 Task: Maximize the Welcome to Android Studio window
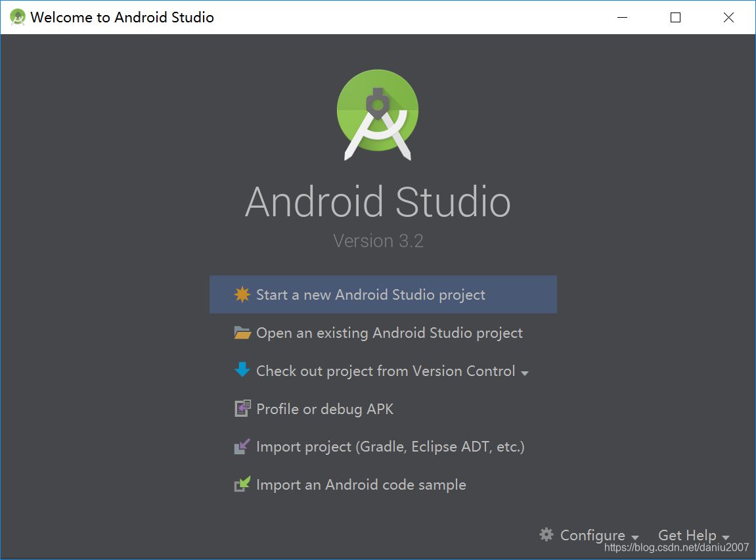675,17
